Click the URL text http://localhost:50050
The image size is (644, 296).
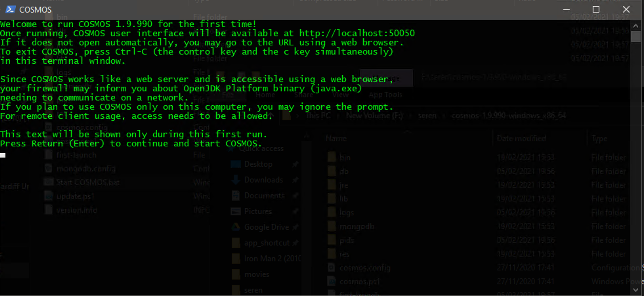click(x=357, y=33)
